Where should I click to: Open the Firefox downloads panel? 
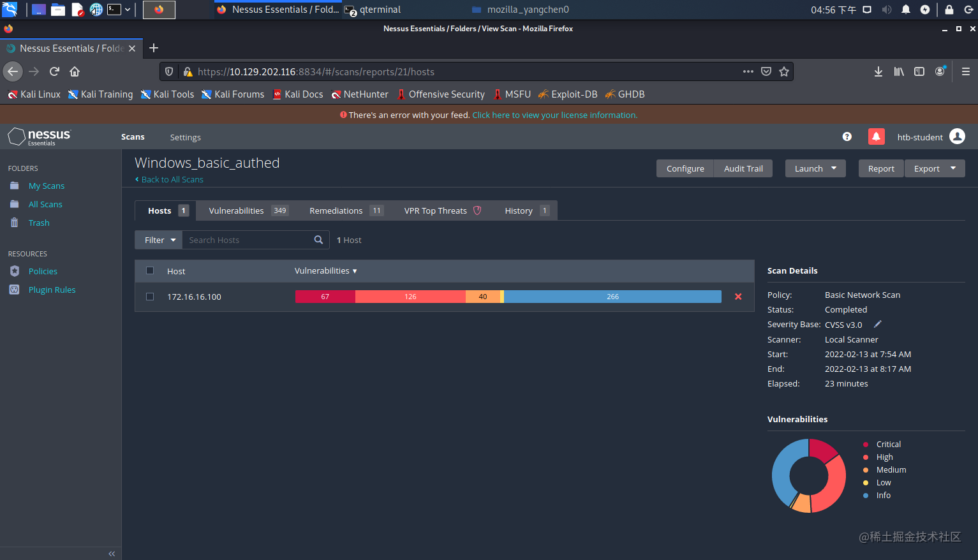point(878,71)
